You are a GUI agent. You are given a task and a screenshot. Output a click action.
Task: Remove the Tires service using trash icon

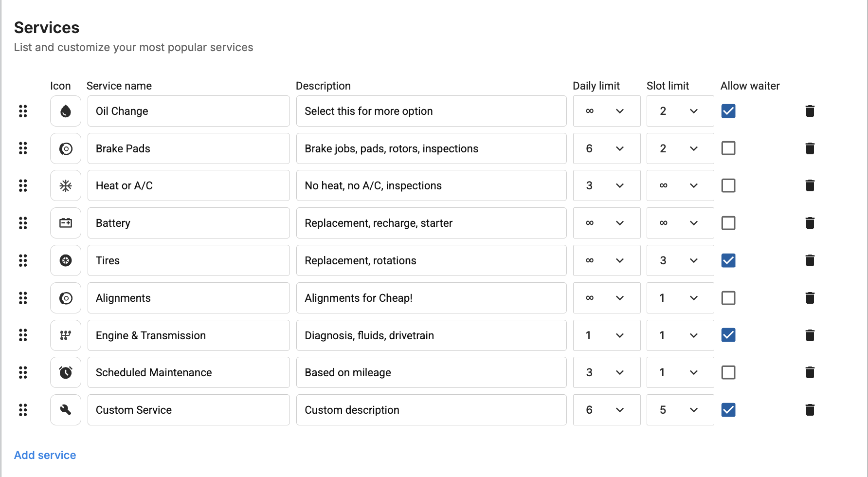810,260
